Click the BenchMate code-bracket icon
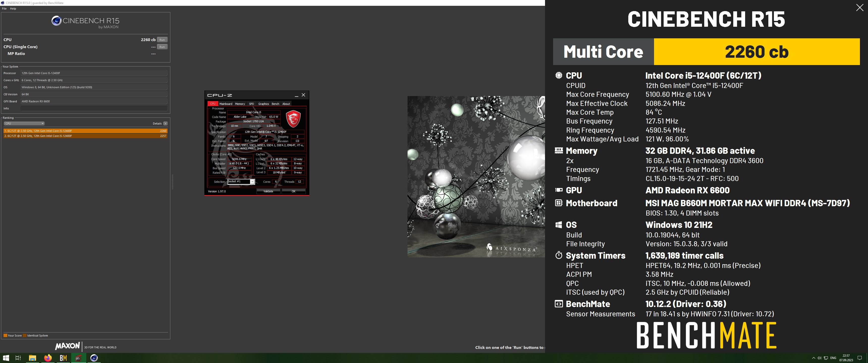 click(559, 304)
